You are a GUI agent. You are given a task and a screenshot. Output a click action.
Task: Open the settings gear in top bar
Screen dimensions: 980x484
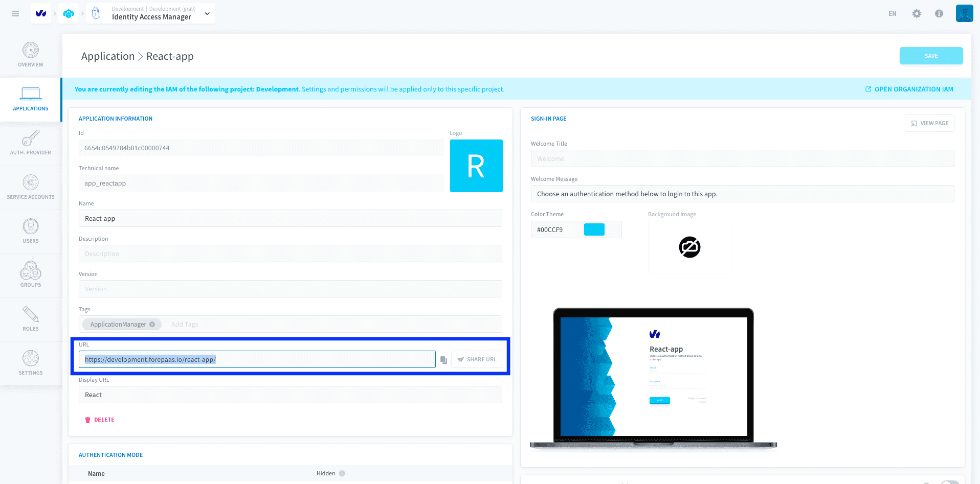(917, 14)
